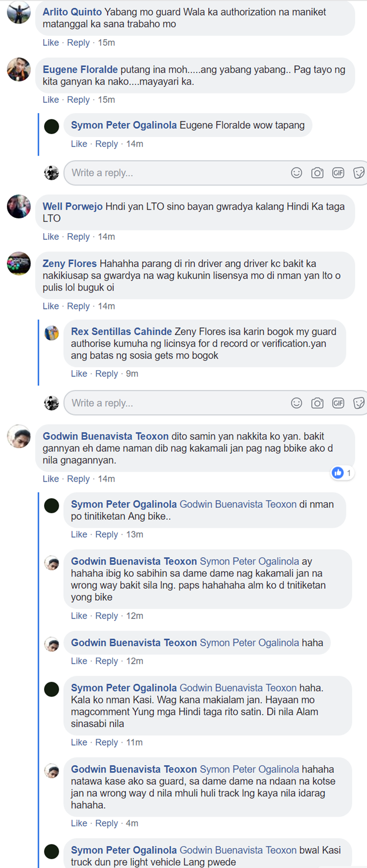The height and width of the screenshot is (868, 367).
Task: Open Well Porwejo's profile name link
Action: (x=72, y=207)
